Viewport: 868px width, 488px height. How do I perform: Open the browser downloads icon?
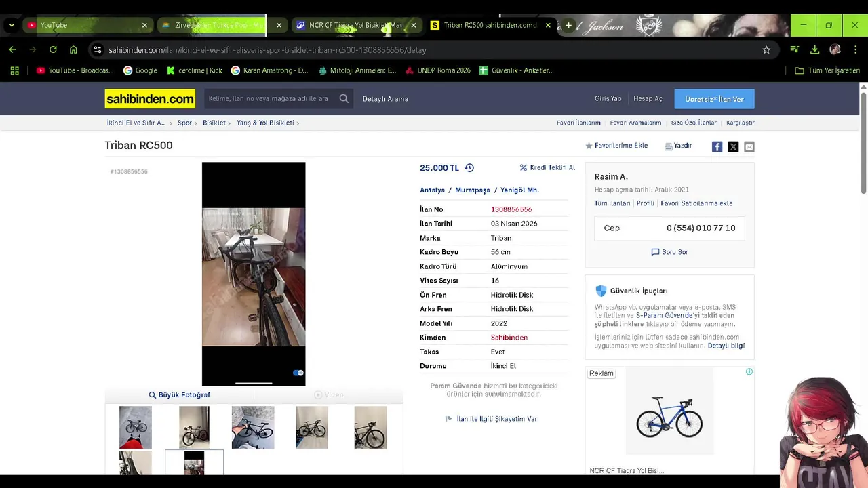(x=815, y=49)
